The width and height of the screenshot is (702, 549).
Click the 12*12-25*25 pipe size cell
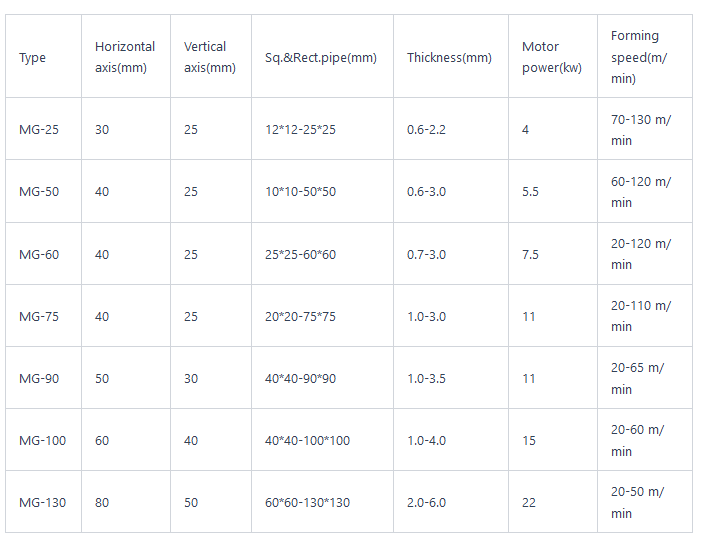point(300,129)
